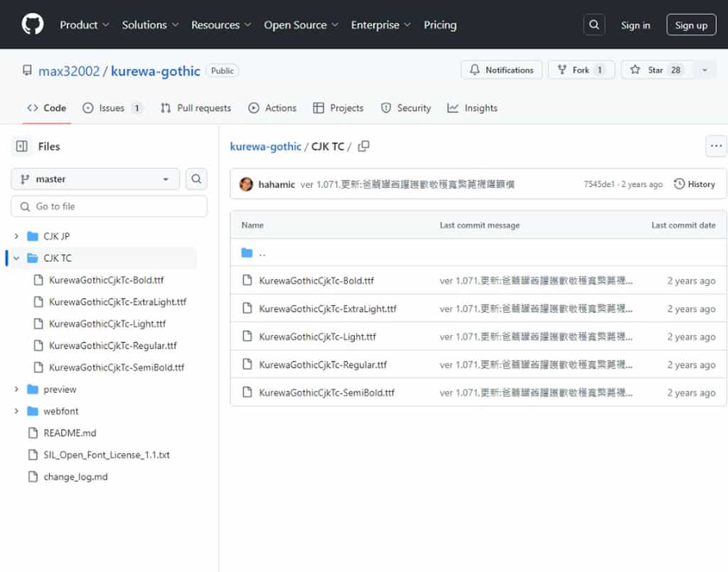This screenshot has width=728, height=572.
Task: Copy the CJK TC path icon
Action: pos(363,147)
